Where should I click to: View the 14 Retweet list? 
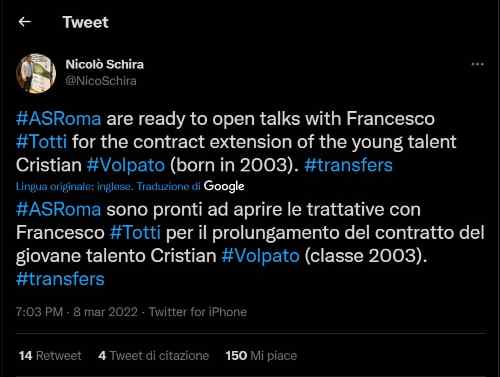pyautogui.click(x=50, y=356)
